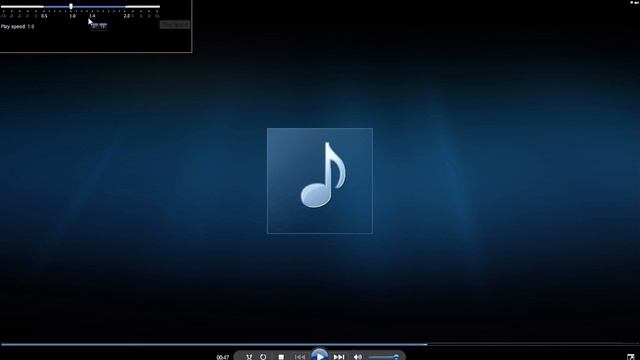Mute audio with the speaker icon

pyautogui.click(x=358, y=357)
